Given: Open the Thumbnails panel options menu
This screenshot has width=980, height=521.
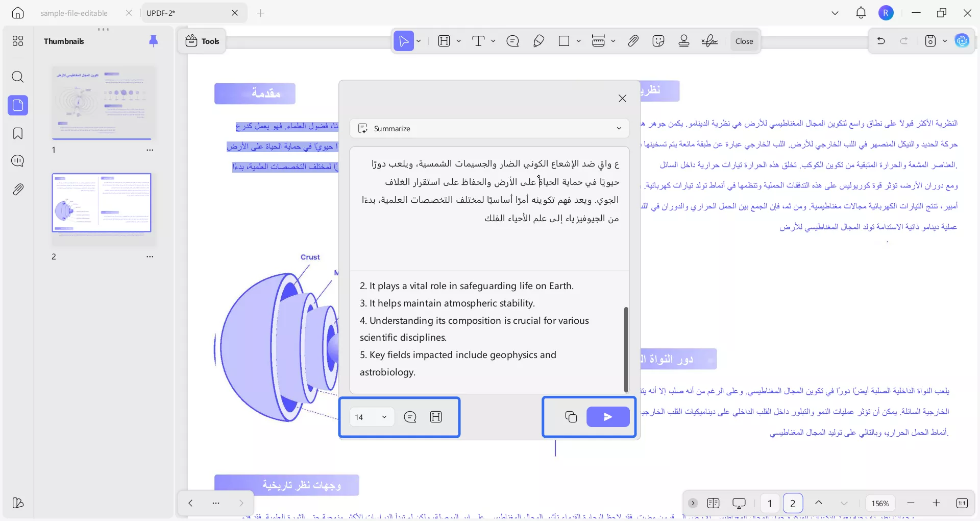Looking at the screenshot, I should (x=104, y=29).
